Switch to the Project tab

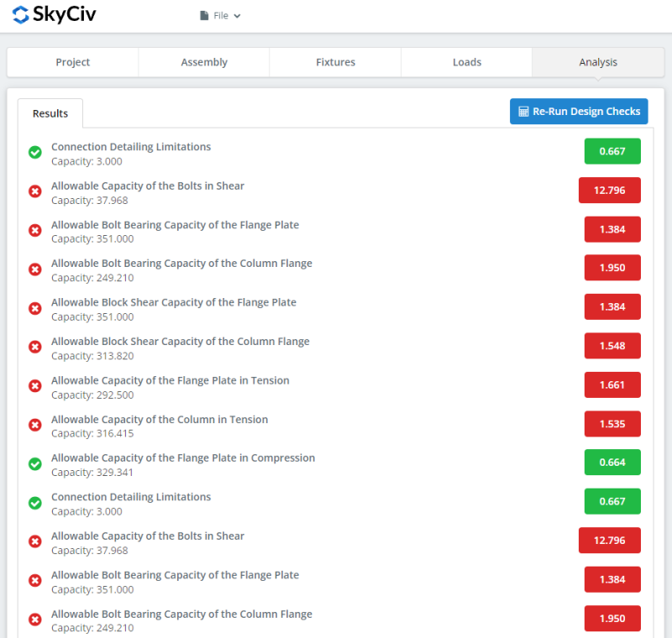pyautogui.click(x=73, y=62)
